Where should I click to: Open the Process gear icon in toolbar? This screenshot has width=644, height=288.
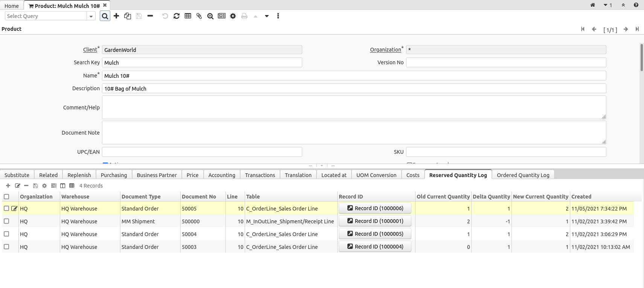(x=233, y=16)
